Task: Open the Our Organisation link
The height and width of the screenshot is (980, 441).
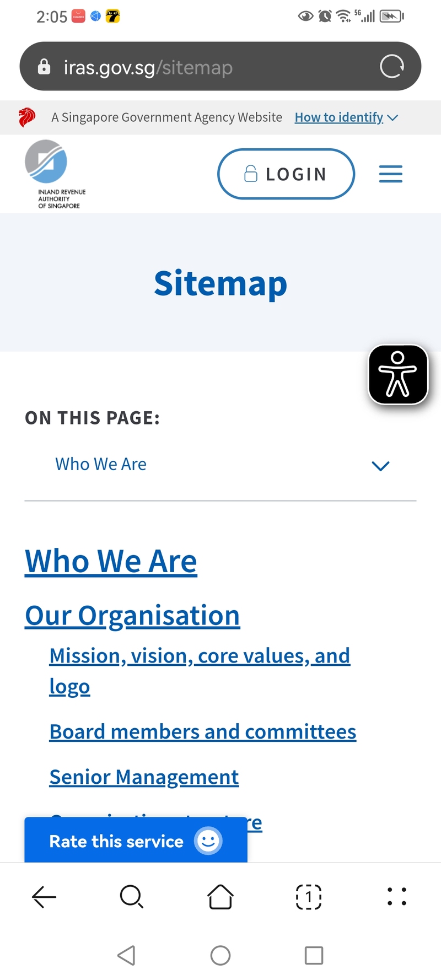Action: (x=132, y=615)
